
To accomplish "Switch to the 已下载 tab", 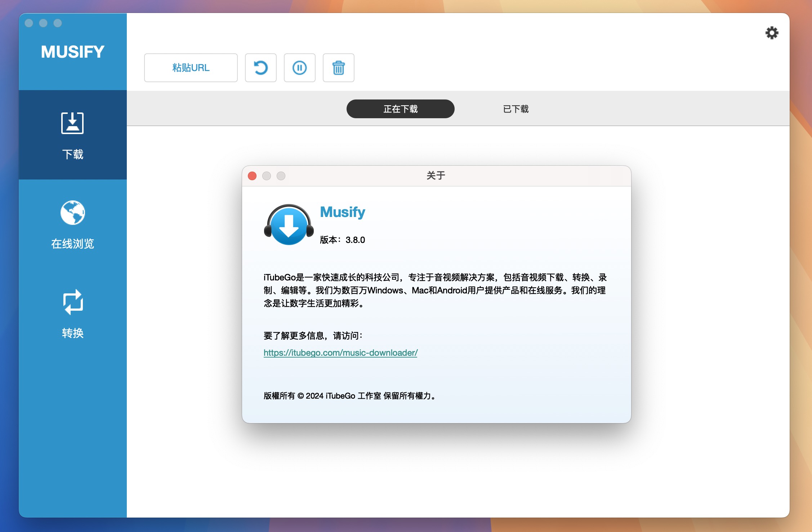I will tap(516, 109).
